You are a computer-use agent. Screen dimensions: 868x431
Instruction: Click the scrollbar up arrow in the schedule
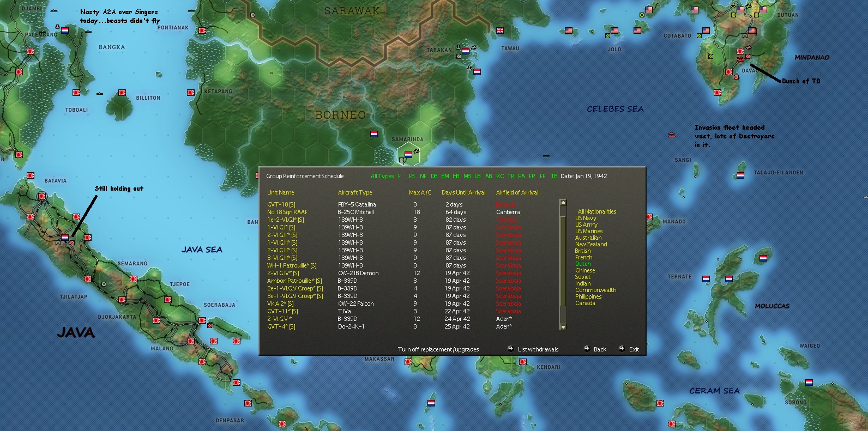coord(563,203)
